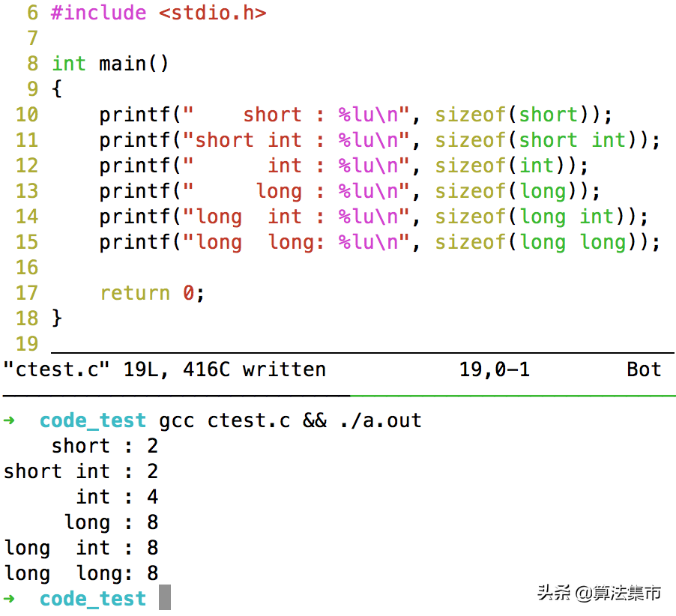Click the "short int : 2" output line
Viewport: 676px width, 616px height.
coord(80,471)
